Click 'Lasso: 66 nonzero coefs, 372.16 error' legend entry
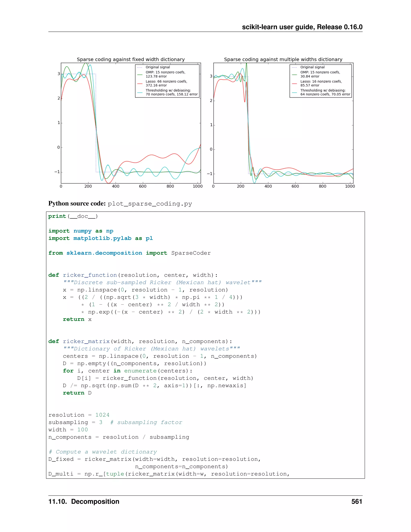This screenshot has width=411, height=532. 162,83
